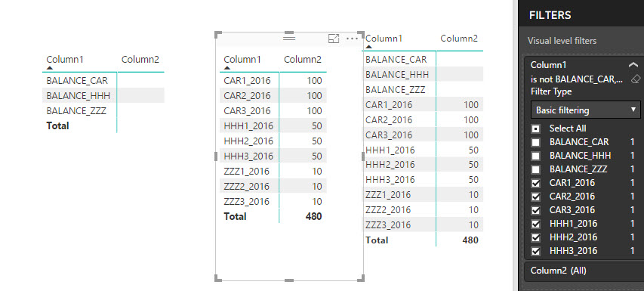Select ZZZ3_2016 cell in middle table
Image resolution: width=644 pixels, height=291 pixels.
click(246, 201)
